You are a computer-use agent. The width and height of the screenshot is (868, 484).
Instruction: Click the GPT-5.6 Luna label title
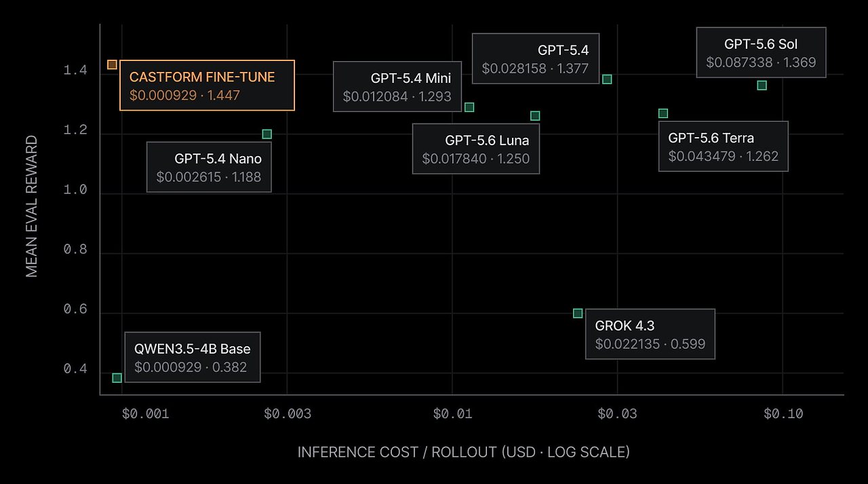[487, 141]
